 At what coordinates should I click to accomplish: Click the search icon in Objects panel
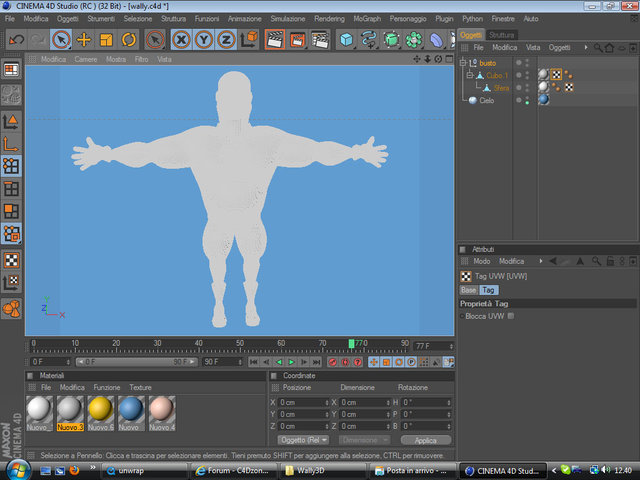click(597, 47)
